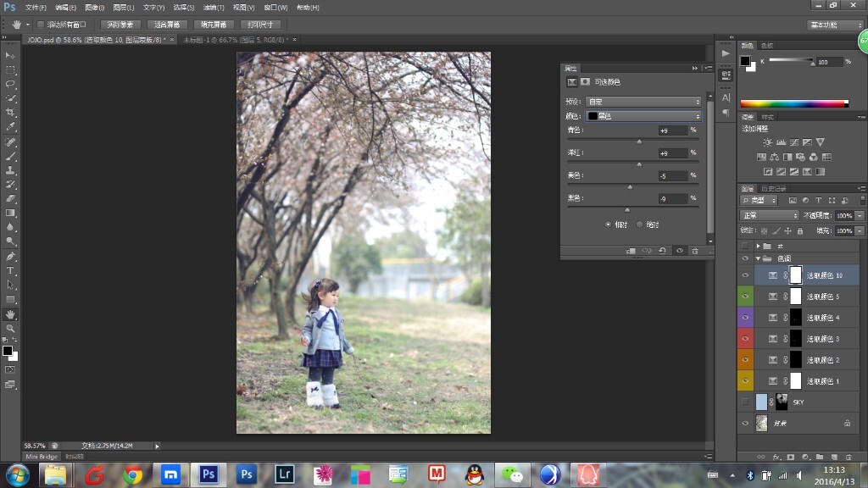Clip adjustment to layer below in Properties

pos(631,251)
